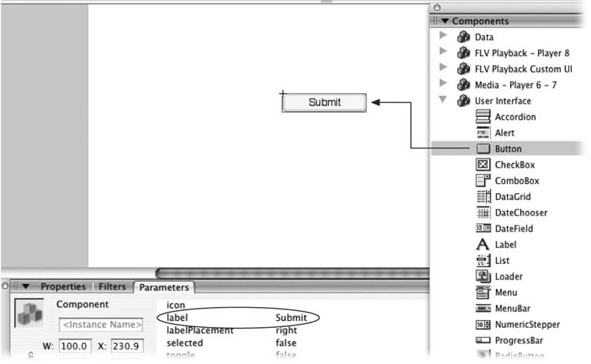Collapse the User Interface folder
This screenshot has width=591, height=364.
[x=443, y=99]
